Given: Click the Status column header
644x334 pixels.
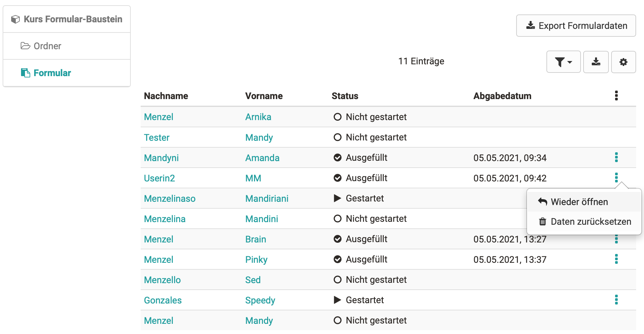Looking at the screenshot, I should [345, 96].
